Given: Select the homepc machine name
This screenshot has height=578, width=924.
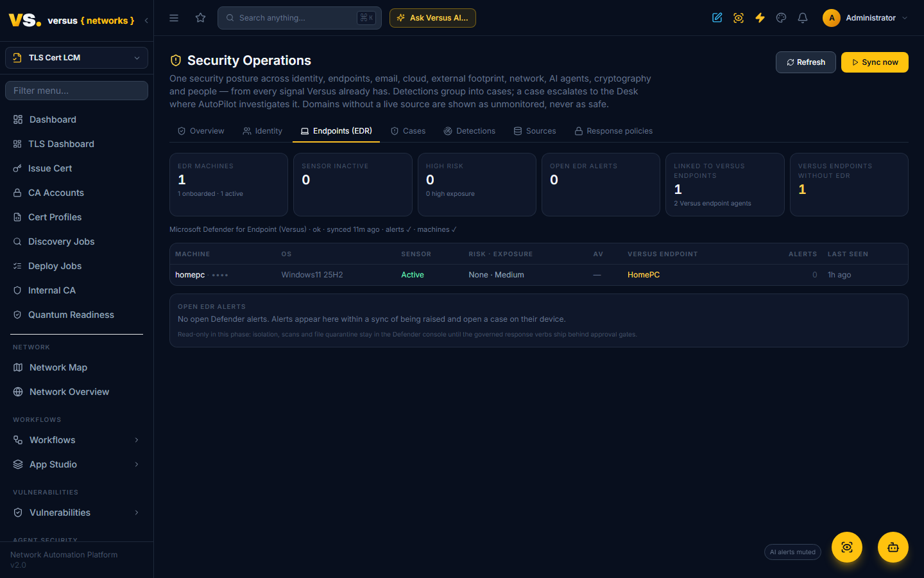Looking at the screenshot, I should pyautogui.click(x=190, y=275).
